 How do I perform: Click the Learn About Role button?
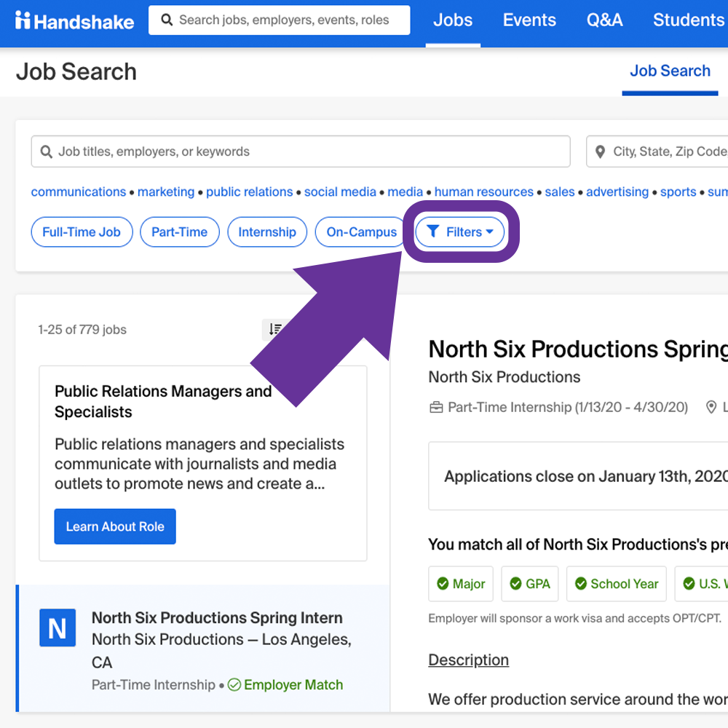[115, 526]
